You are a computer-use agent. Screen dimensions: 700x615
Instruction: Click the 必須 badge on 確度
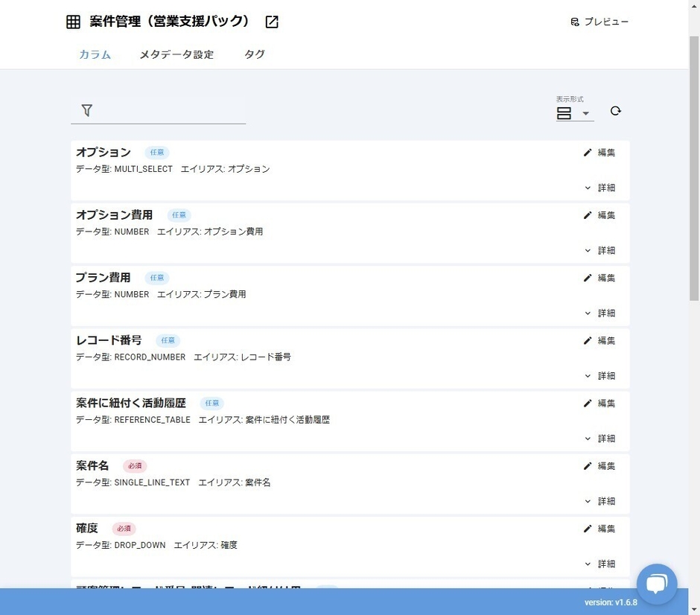[124, 529]
